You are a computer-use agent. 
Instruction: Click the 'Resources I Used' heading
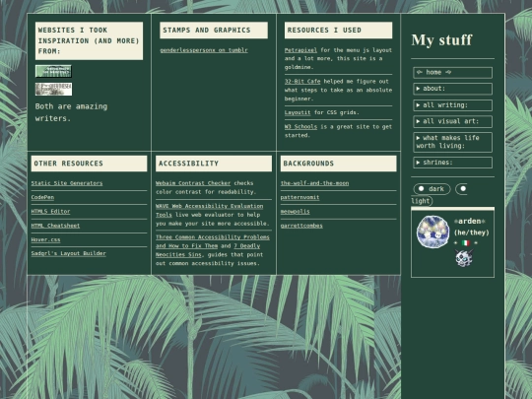point(338,31)
